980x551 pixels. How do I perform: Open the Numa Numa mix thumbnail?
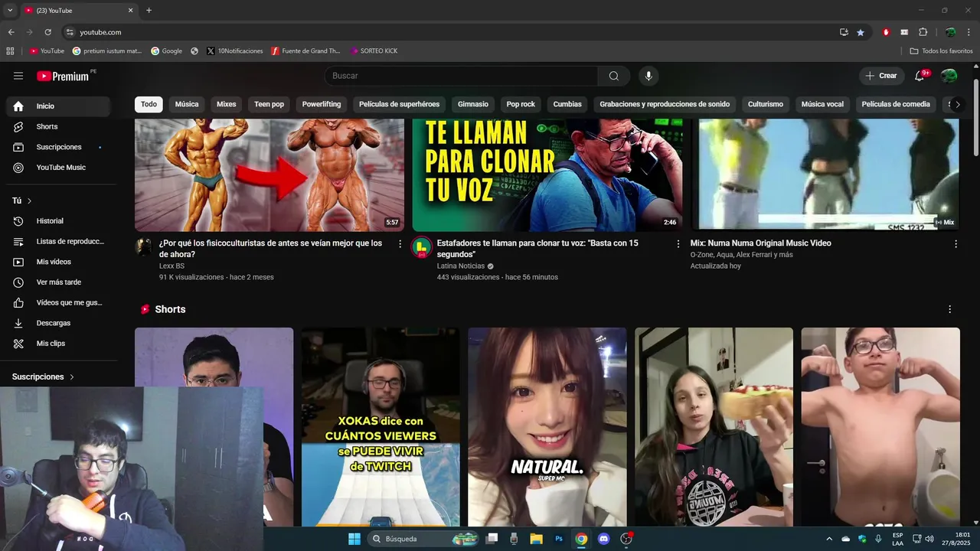pos(825,174)
